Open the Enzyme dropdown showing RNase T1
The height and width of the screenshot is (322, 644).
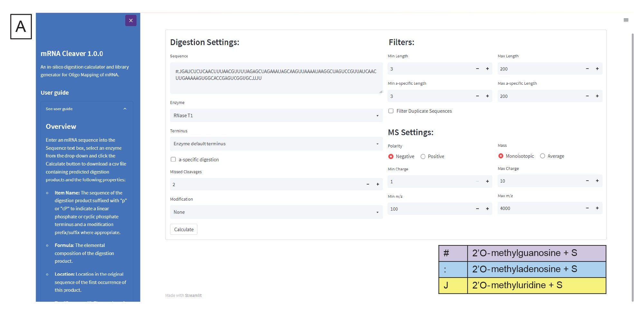click(276, 116)
